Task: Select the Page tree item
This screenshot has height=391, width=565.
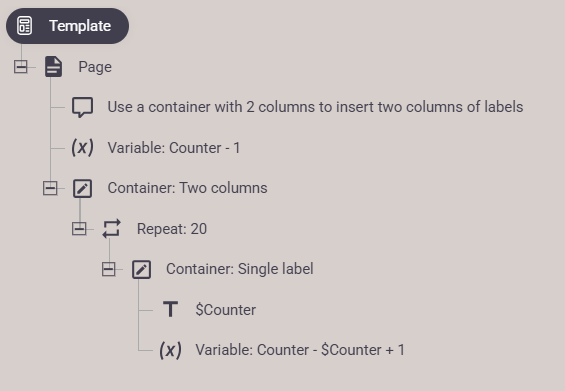Action: point(95,67)
